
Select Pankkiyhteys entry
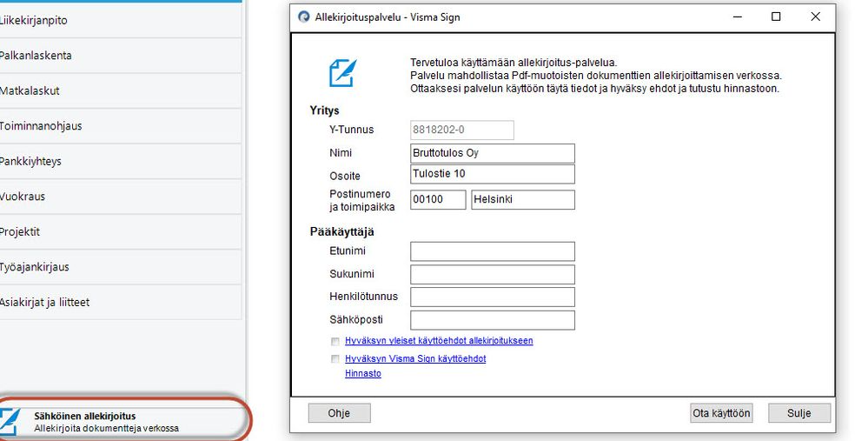120,161
